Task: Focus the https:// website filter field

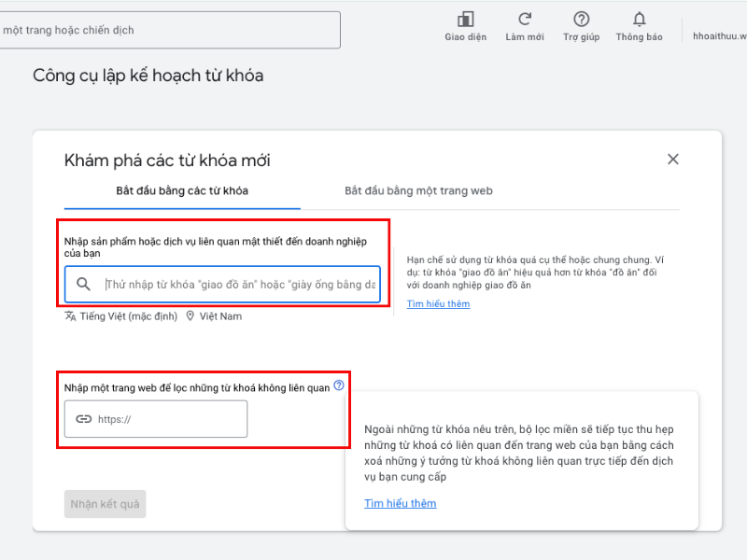Action: coord(156,419)
